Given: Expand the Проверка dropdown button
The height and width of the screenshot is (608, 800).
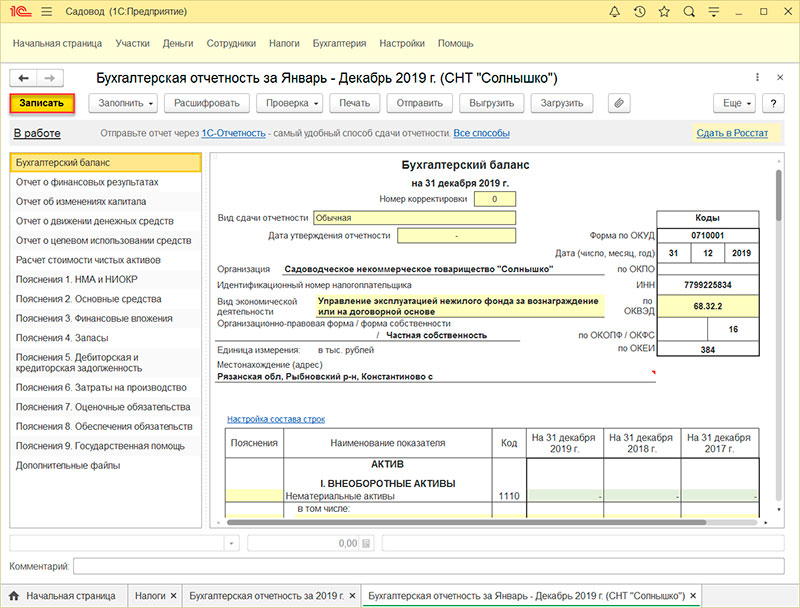Looking at the screenshot, I should click(x=289, y=103).
